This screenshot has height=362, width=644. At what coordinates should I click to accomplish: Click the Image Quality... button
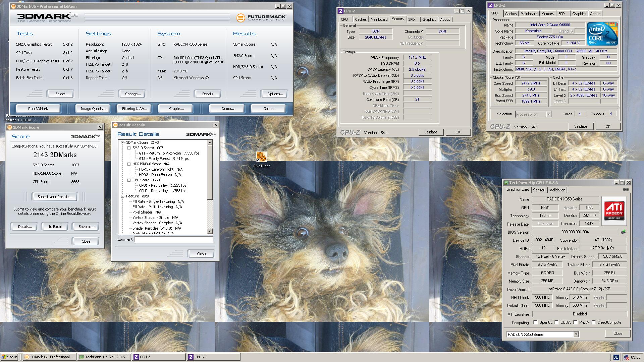(93, 109)
